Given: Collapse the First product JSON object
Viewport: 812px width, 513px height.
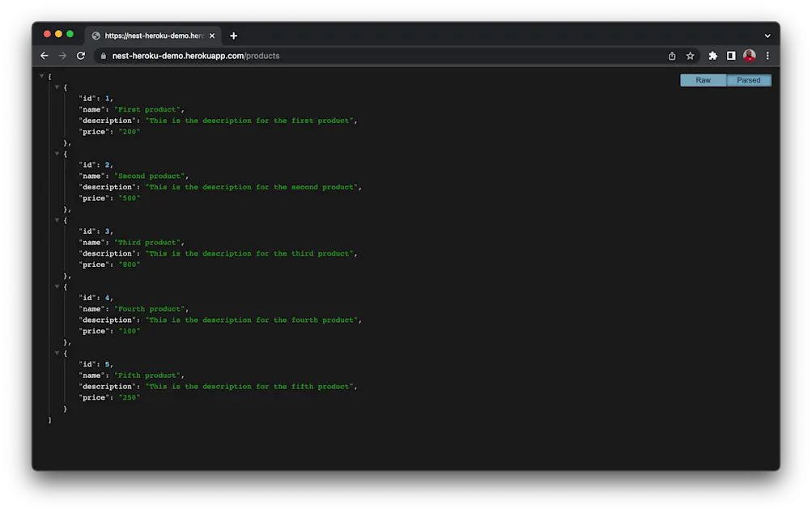Looking at the screenshot, I should [x=57, y=87].
